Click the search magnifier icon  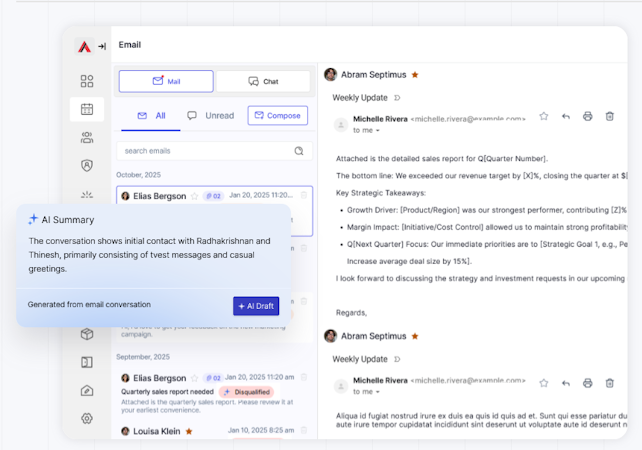pyautogui.click(x=299, y=151)
